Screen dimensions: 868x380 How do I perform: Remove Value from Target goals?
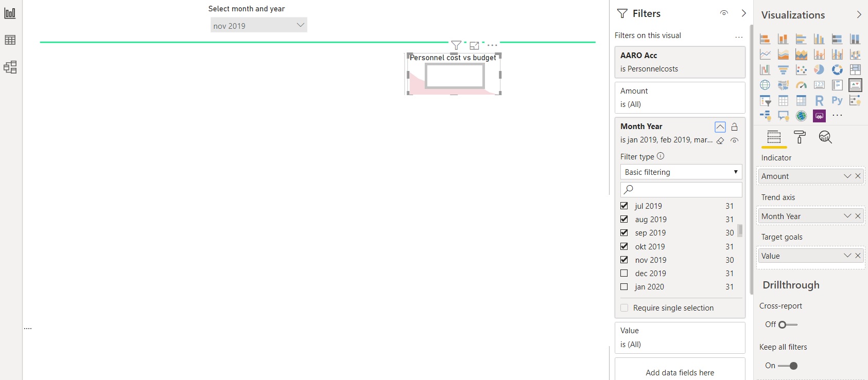click(x=858, y=256)
